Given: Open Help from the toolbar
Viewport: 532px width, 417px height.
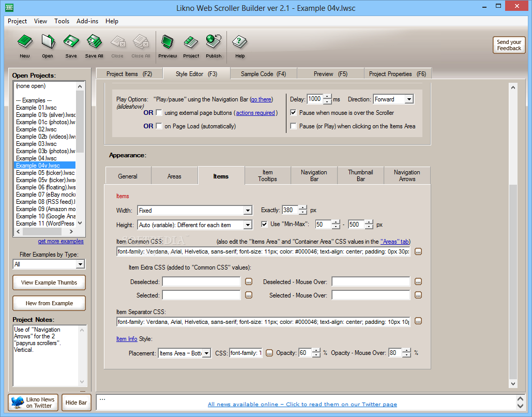Looking at the screenshot, I should [240, 46].
